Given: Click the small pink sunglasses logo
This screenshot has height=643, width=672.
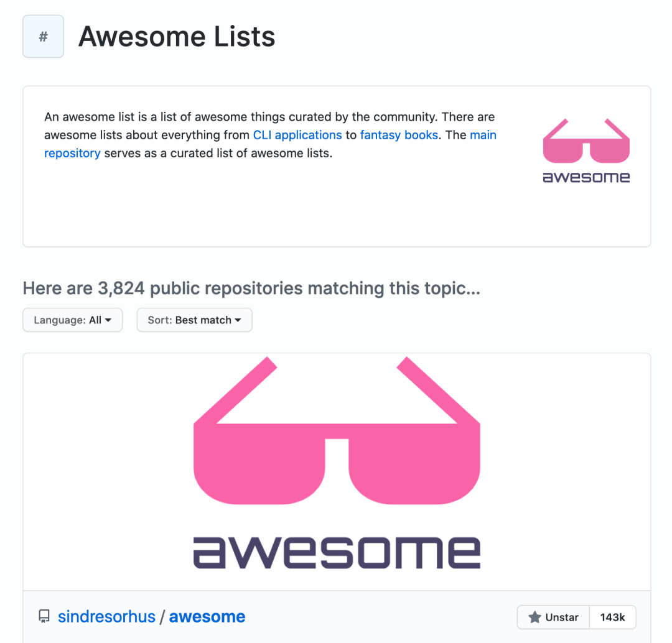Looking at the screenshot, I should tap(586, 141).
